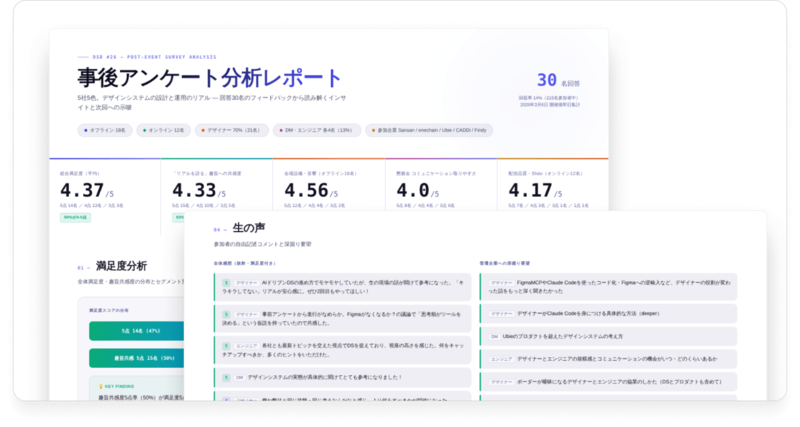
Task: Click the 配信品質・Slido card label
Action: [x=545, y=173]
